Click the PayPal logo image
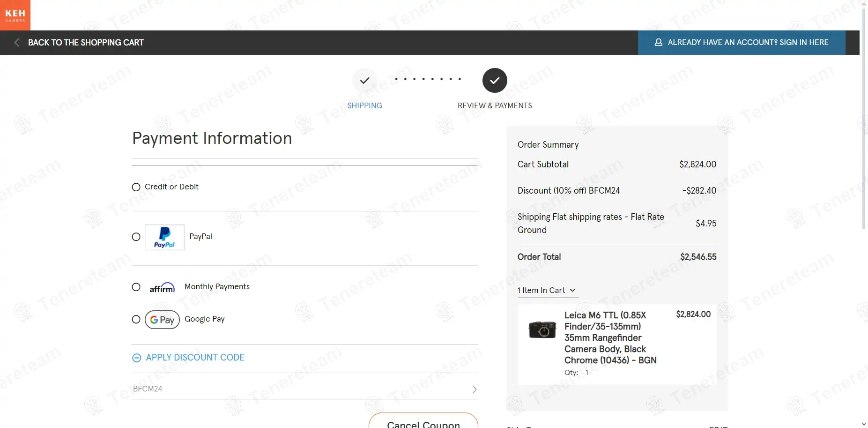This screenshot has height=428, width=868. click(164, 237)
